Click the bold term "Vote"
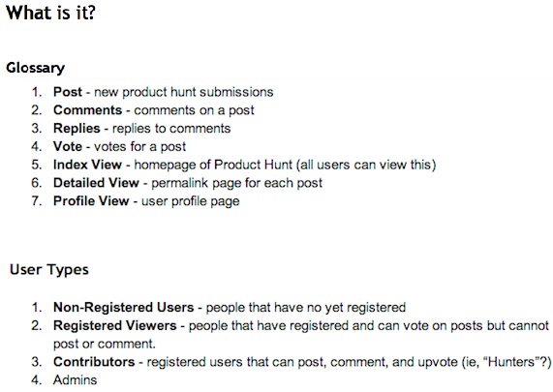553x392 pixels. (68, 146)
